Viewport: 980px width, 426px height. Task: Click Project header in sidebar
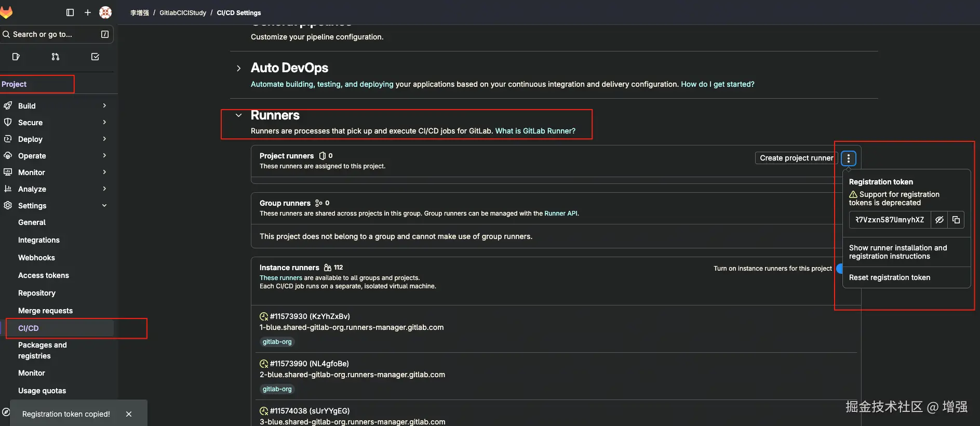tap(14, 84)
